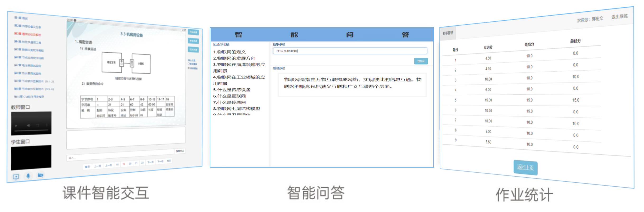The height and width of the screenshot is (212, 644).
Task: Click the 返回上页 button
Action: pyautogui.click(x=525, y=168)
